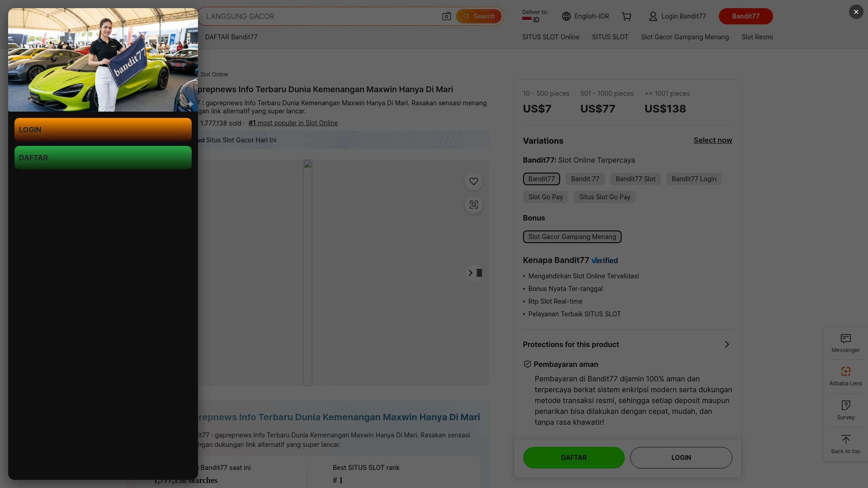Select the Bandit77 variation chip

tap(541, 179)
